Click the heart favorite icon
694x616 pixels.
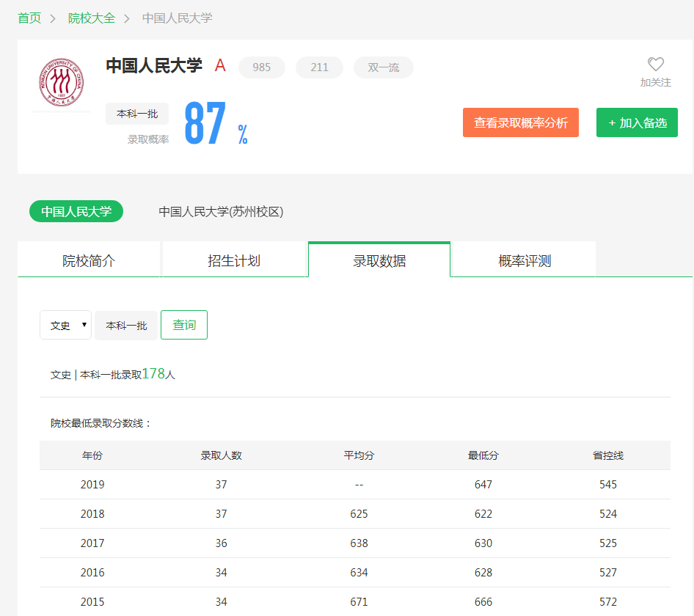coord(655,65)
